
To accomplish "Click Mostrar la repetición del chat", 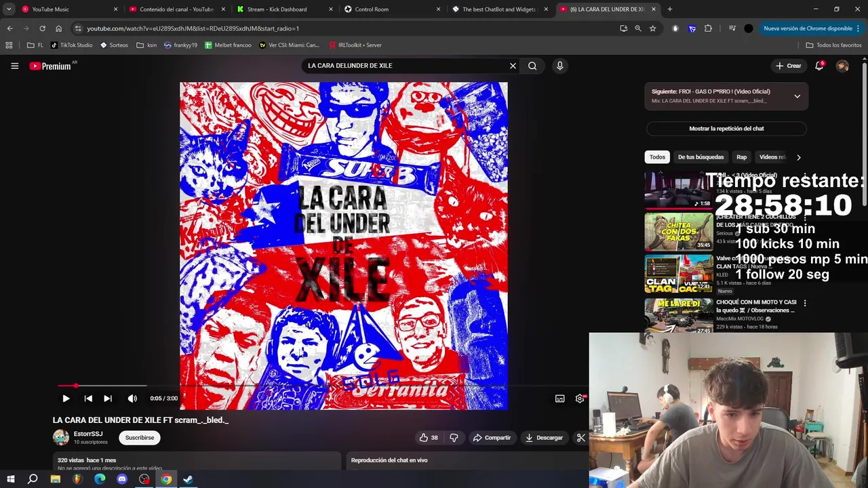I will 726,129.
